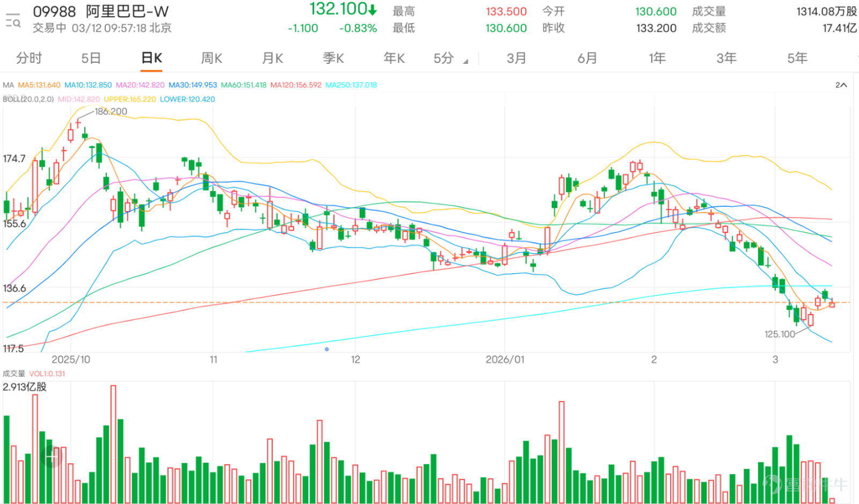Click the trading status 交易中 timestamp

102,28
